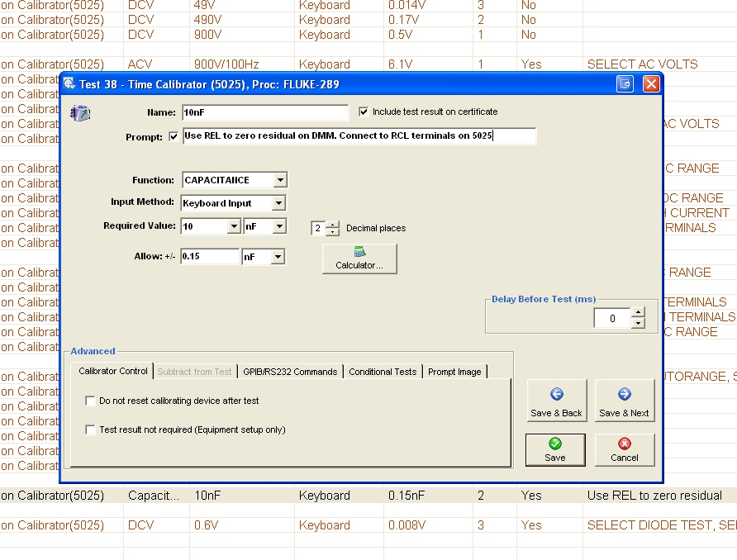Toggle Include test result on certificate
Image resolution: width=737 pixels, height=560 pixels.
coord(364,112)
